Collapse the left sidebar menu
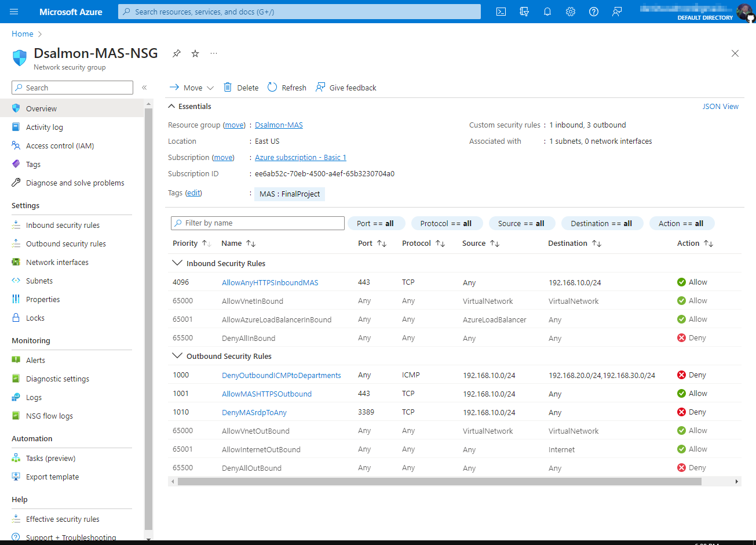 (x=144, y=88)
